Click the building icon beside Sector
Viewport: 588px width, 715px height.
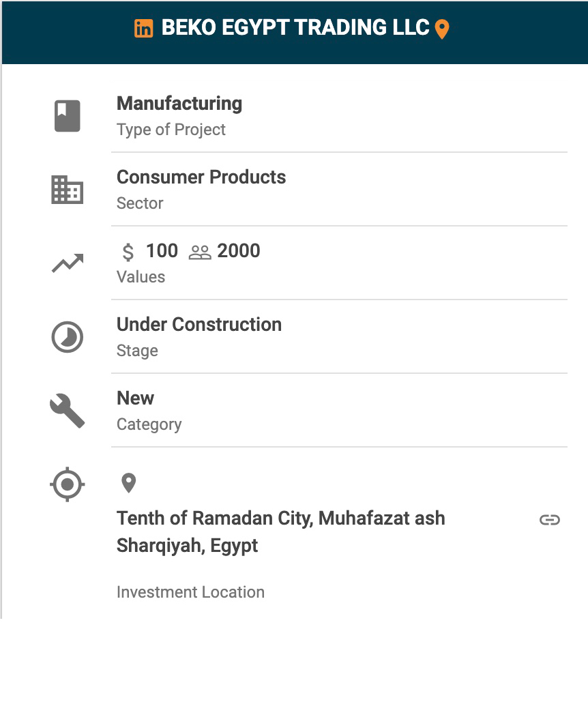[x=68, y=190]
